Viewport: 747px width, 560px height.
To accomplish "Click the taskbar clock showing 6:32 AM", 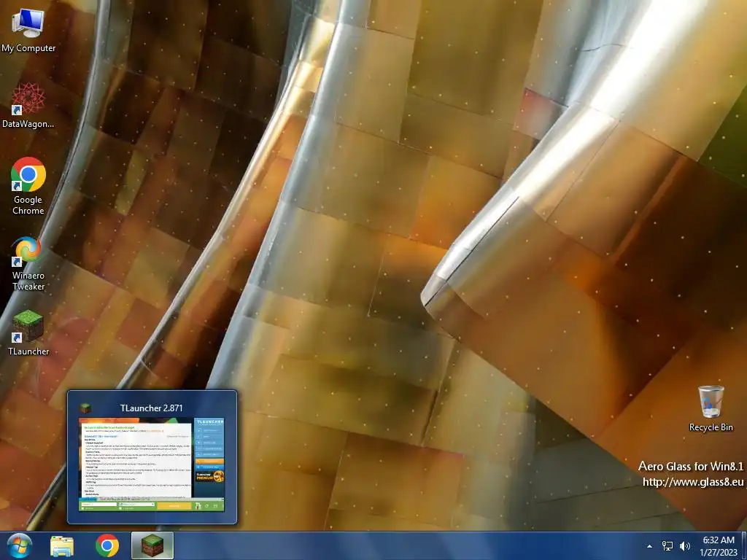I will [719, 540].
